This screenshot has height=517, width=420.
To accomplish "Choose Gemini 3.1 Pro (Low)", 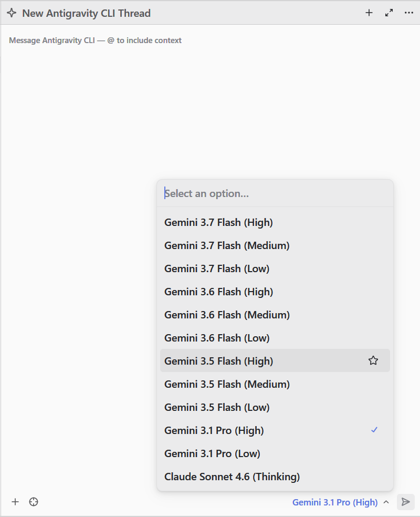I will click(275, 454).
